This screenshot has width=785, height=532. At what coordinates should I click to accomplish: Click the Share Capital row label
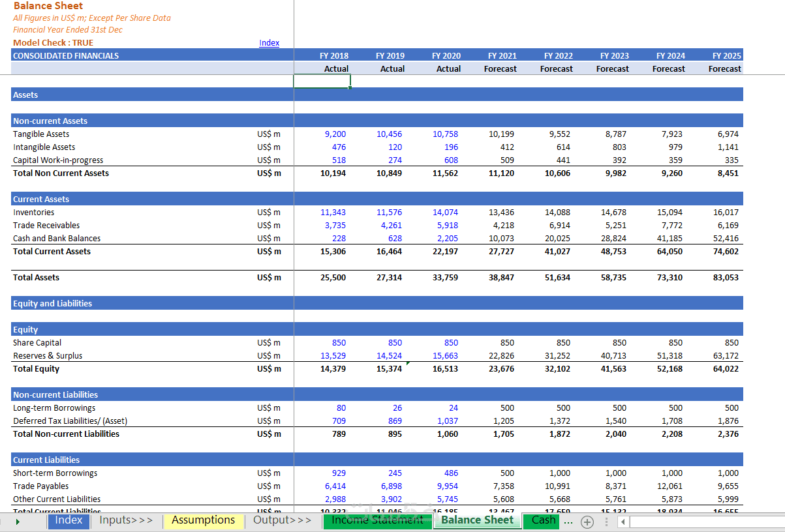coord(37,343)
